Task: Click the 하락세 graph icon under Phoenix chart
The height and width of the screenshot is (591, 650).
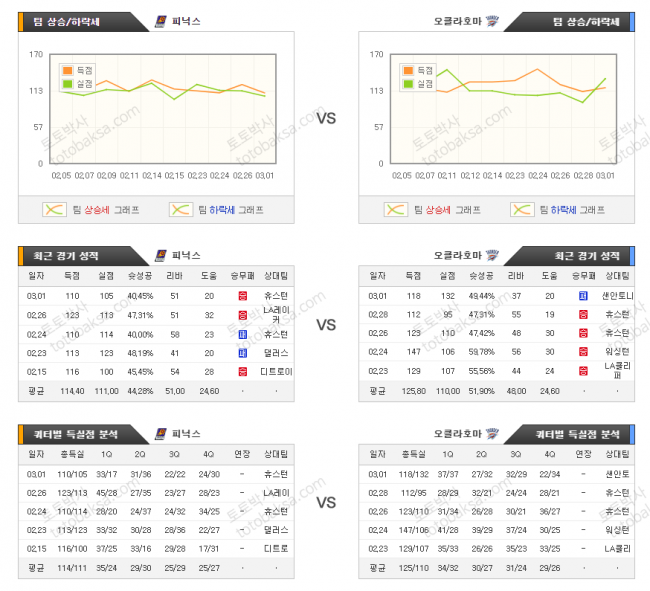Action: (x=180, y=210)
